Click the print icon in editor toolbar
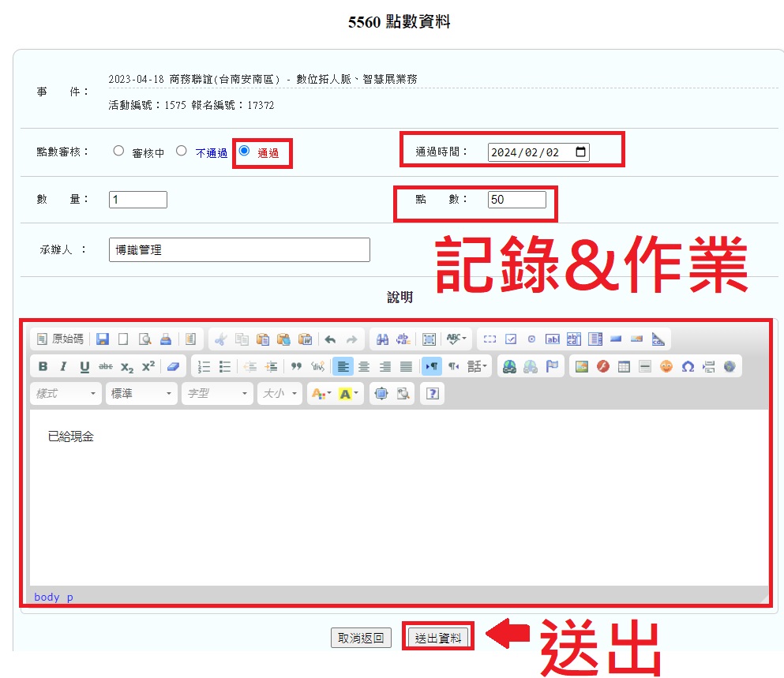 pos(166,339)
